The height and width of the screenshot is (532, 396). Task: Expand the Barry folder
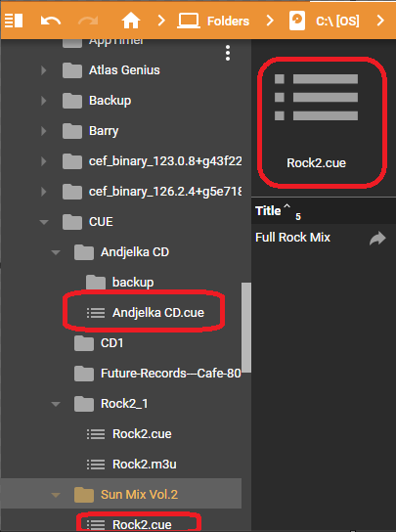pos(43,131)
